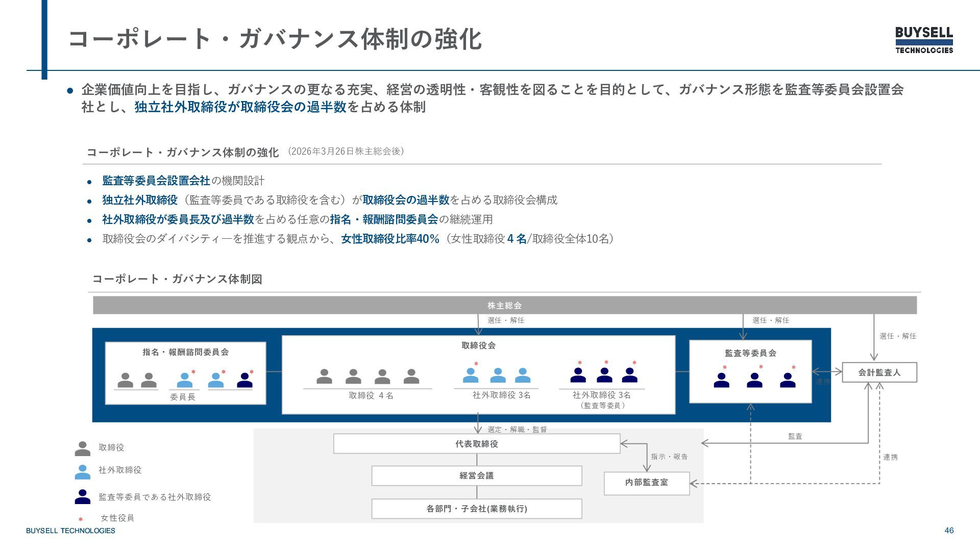This screenshot has height=551, width=980.
Task: Click the BUYSELL TECHNOLOGIES logo
Action: click(x=924, y=40)
